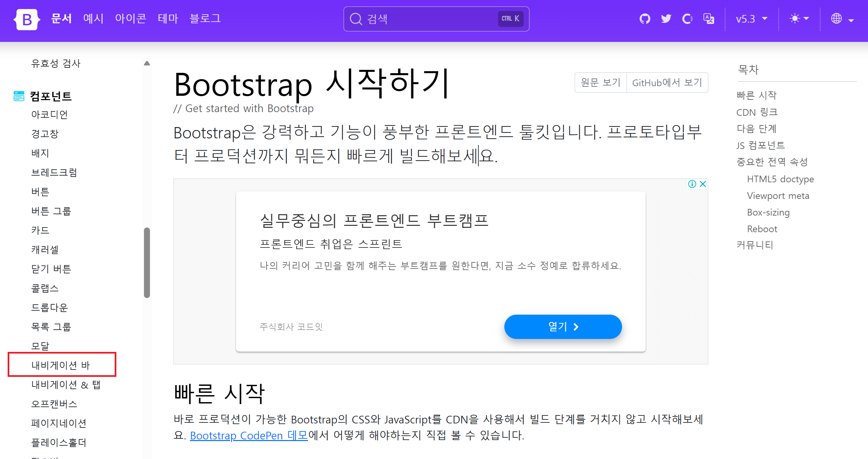868x459 pixels.
Task: Open the Open Collective icon link
Action: 687,19
